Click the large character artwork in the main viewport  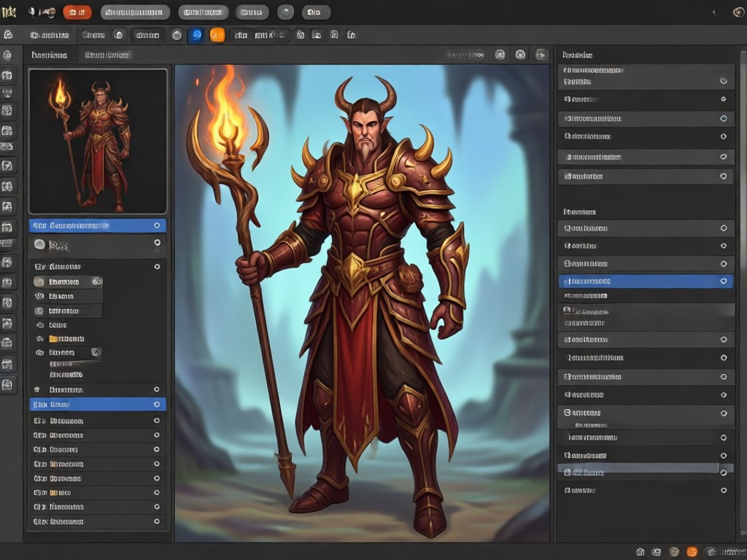point(362,303)
